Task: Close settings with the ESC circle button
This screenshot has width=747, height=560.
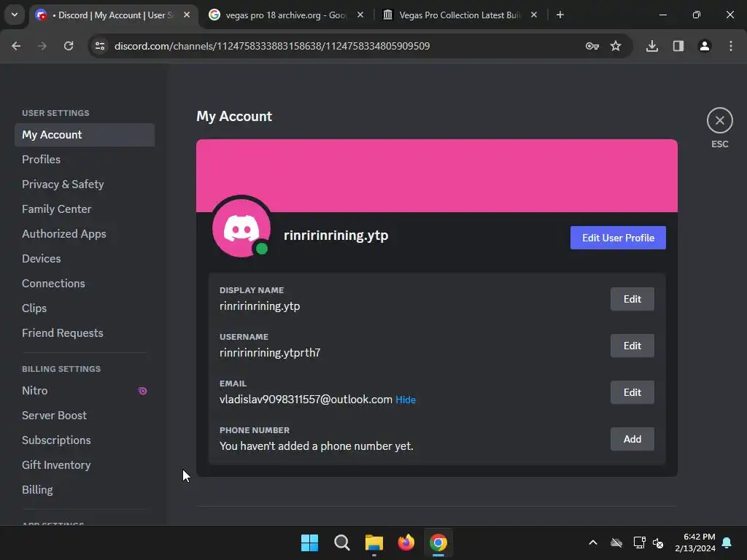Action: point(719,120)
